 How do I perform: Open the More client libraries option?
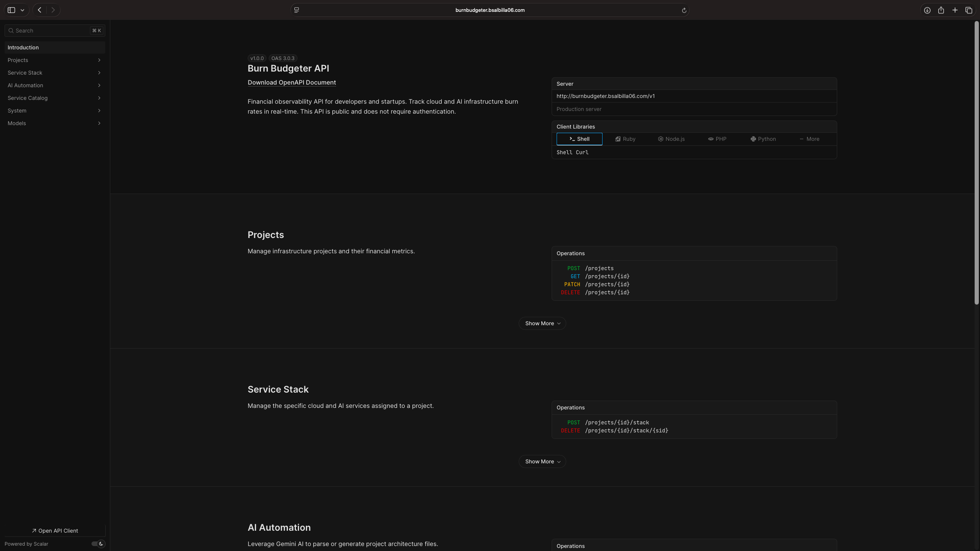tap(809, 139)
